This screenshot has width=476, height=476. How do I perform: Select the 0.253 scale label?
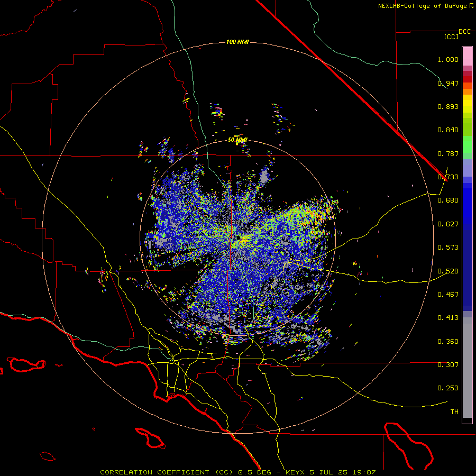(448, 388)
